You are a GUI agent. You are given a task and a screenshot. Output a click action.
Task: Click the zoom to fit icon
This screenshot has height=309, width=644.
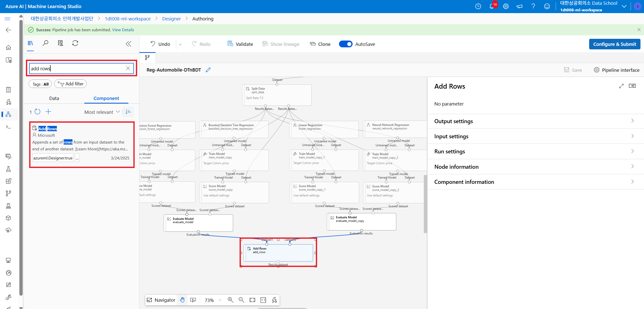(x=252, y=300)
